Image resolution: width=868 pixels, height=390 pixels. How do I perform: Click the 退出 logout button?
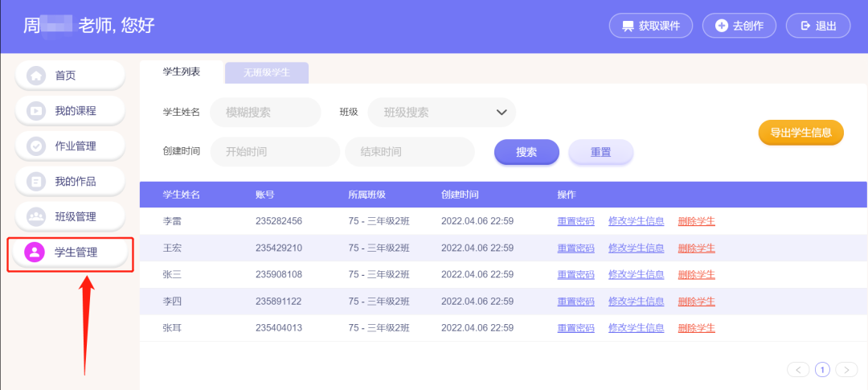(817, 26)
